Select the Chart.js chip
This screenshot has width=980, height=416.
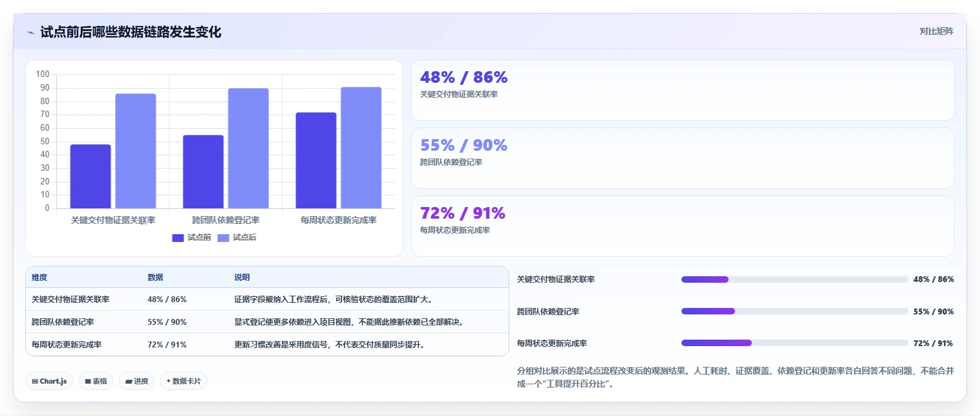coord(49,381)
